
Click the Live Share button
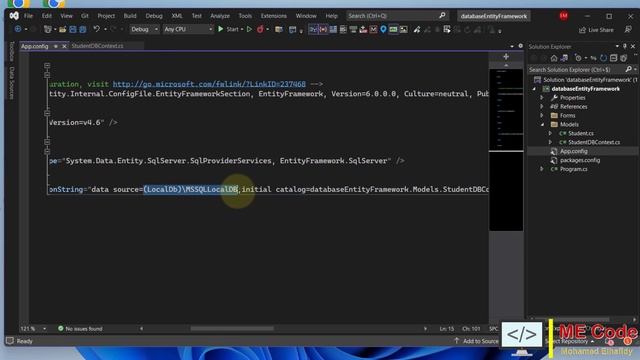point(596,30)
